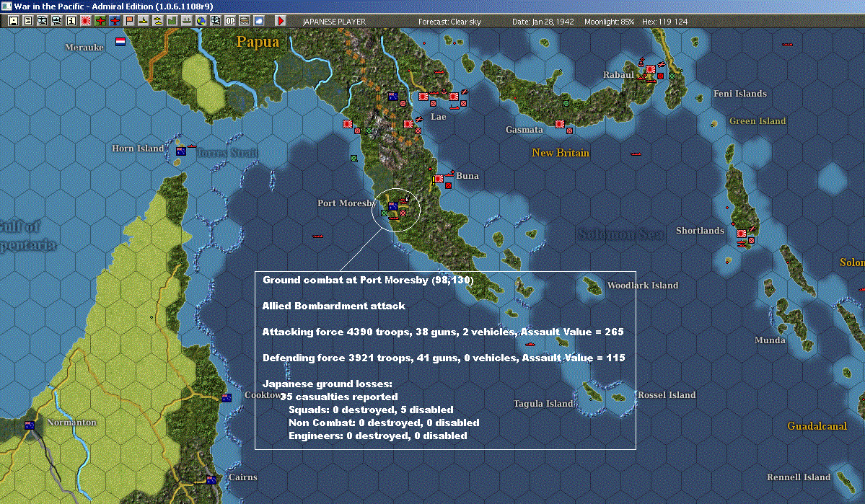The image size is (865, 504).
Task: Click the save game disk icon
Action: pyautogui.click(x=13, y=21)
